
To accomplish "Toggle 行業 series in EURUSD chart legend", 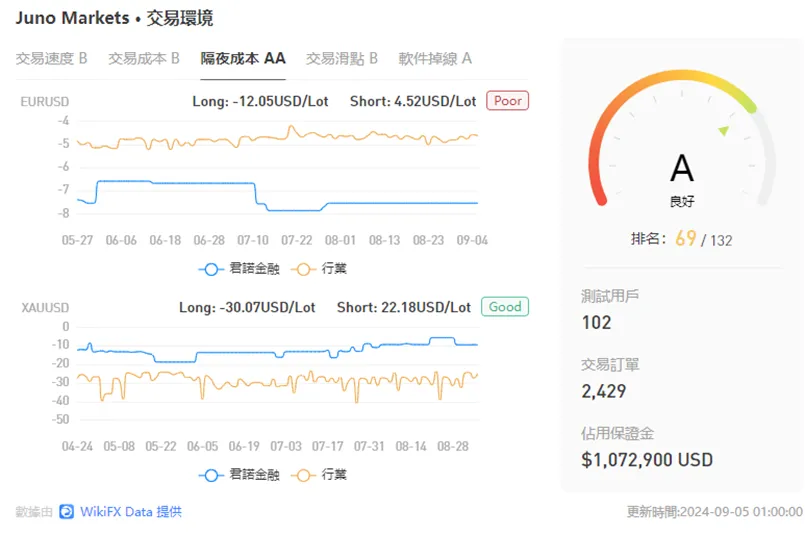I will point(319,269).
